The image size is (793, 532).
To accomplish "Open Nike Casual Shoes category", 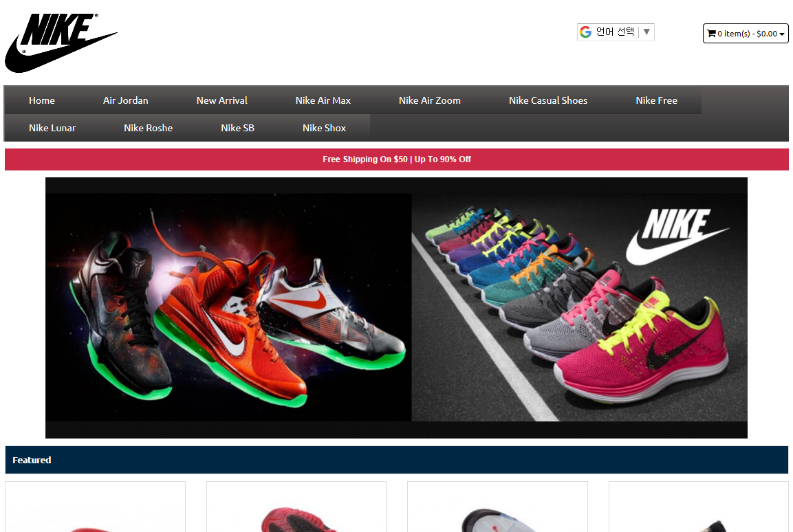I will [x=547, y=100].
